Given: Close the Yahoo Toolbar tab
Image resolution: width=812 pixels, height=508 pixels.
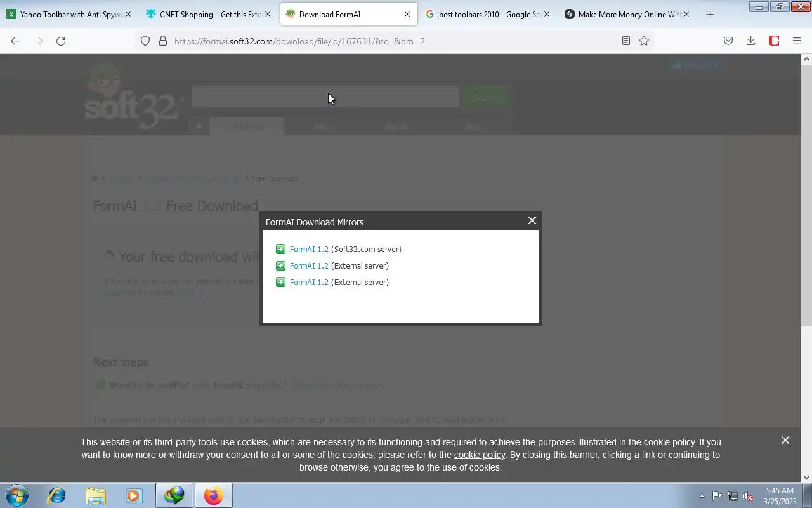Looking at the screenshot, I should point(128,14).
